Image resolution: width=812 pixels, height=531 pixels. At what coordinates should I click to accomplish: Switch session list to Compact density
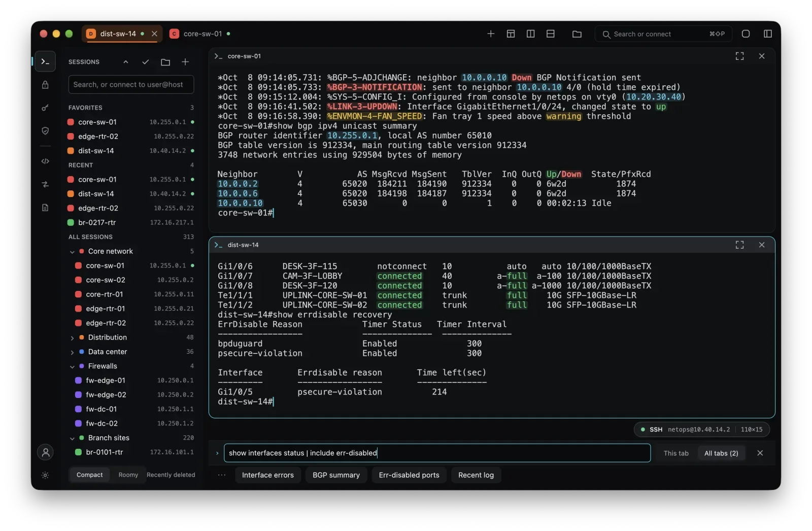[89, 475]
